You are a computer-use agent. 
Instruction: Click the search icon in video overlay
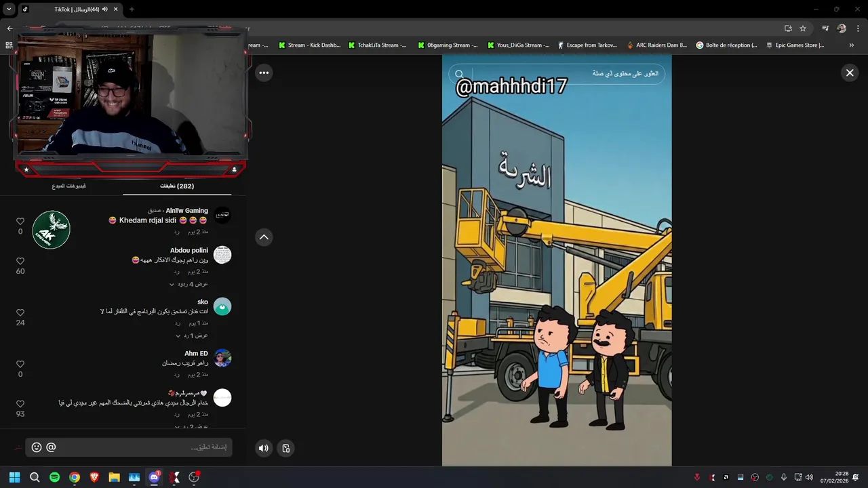459,74
